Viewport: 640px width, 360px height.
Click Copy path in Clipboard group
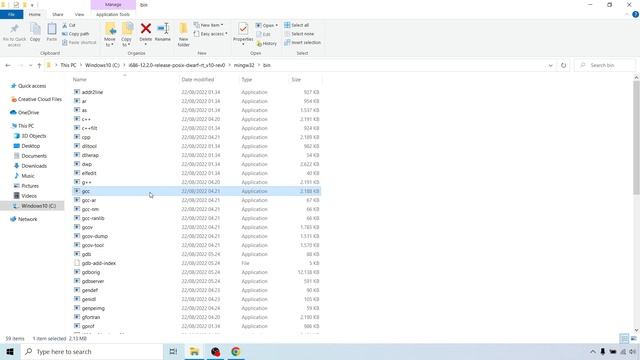click(76, 34)
